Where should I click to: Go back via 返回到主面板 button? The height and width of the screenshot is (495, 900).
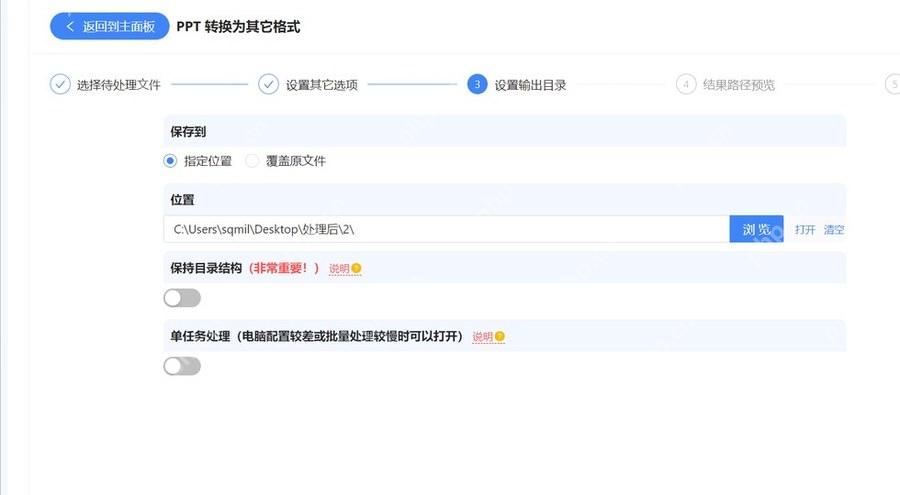110,26
